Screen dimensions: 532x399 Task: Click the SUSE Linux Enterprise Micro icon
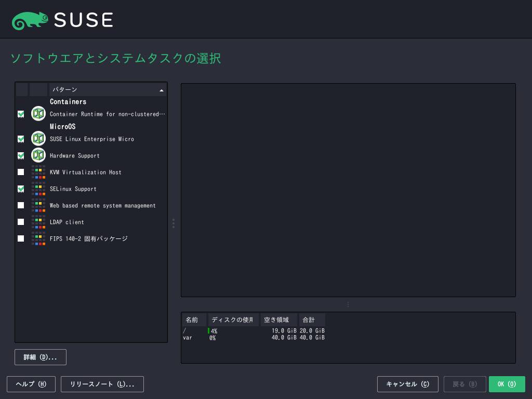[x=38, y=139]
